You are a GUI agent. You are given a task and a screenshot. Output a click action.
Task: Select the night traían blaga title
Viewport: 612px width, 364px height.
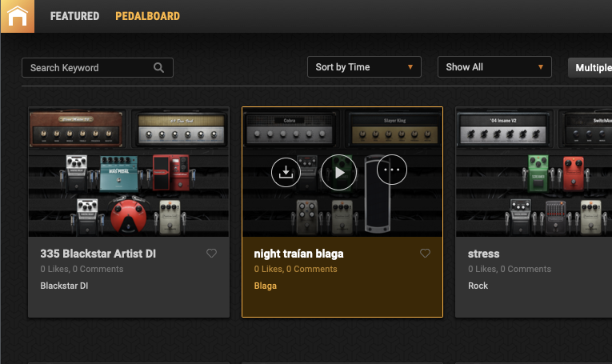tap(298, 254)
